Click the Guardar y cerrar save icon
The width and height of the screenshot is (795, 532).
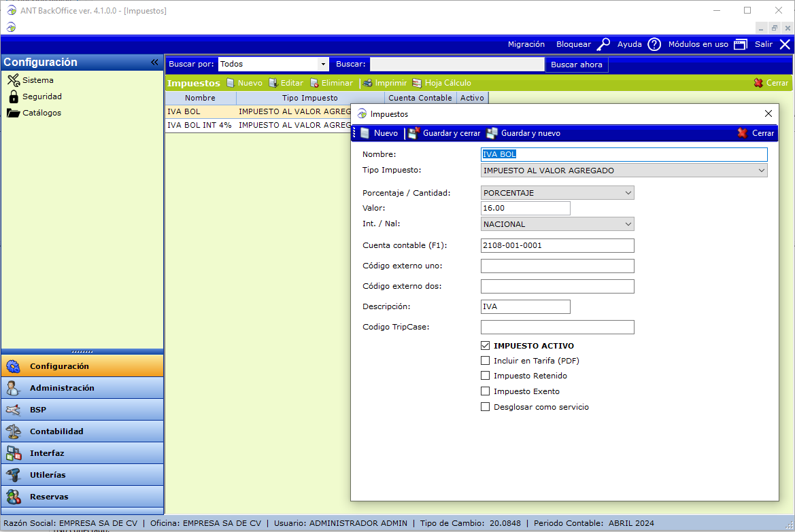414,133
